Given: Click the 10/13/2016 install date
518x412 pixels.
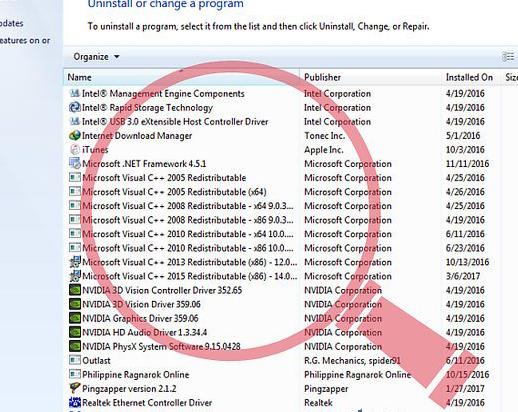Looking at the screenshot, I should click(467, 262).
